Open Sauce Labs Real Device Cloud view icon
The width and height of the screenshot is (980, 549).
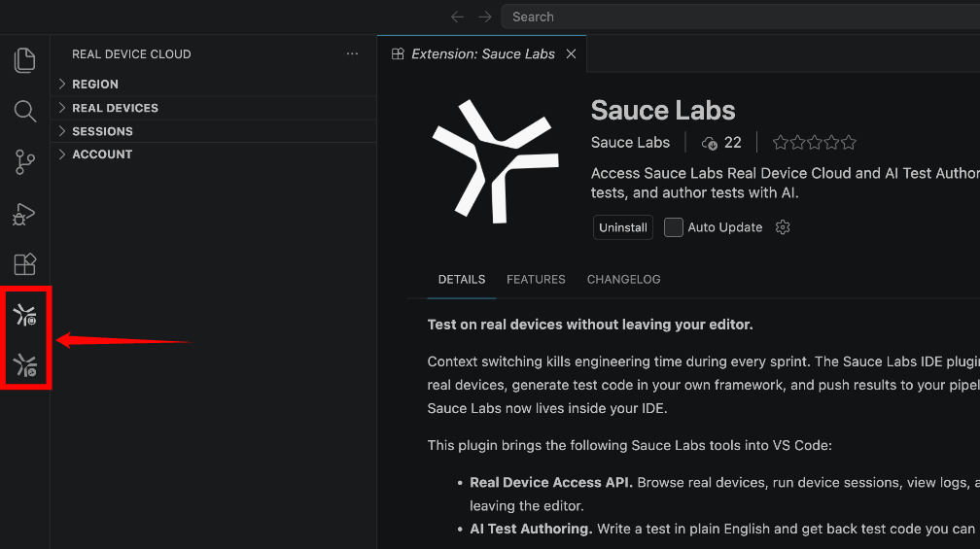coord(25,314)
